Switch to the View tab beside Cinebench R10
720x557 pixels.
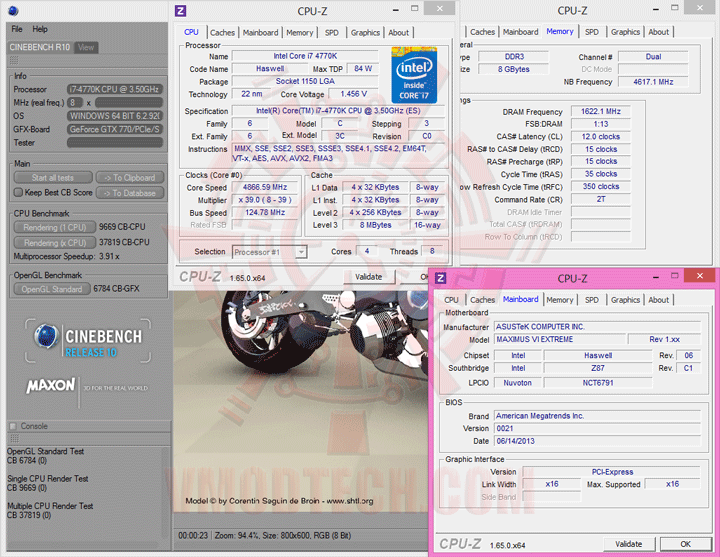86,47
